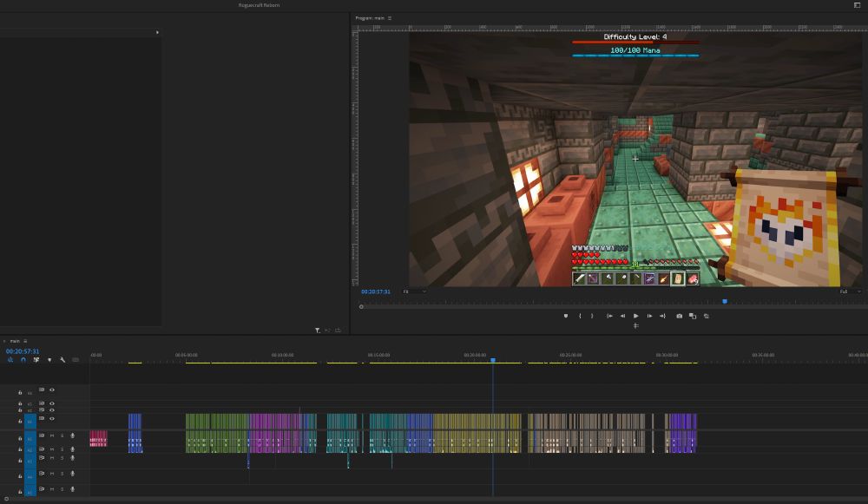Click the blue playhead in Program monitor scrubber

725,302
